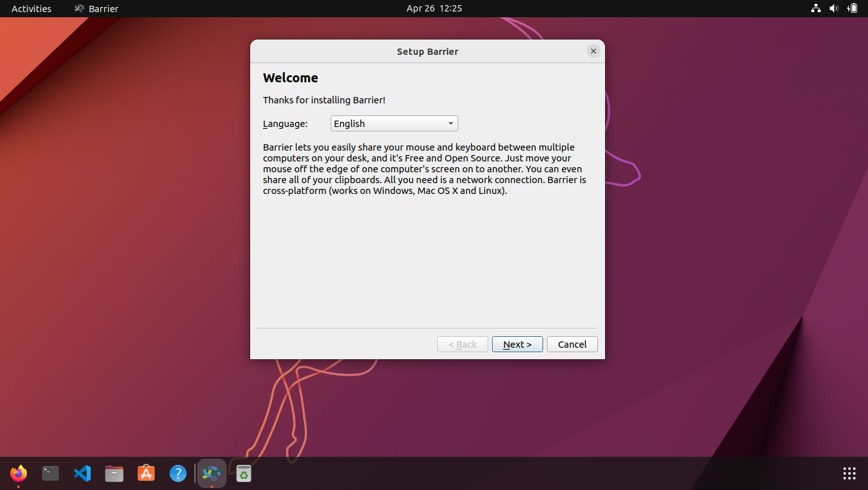Open the calendar by clicking the clock

click(x=434, y=8)
